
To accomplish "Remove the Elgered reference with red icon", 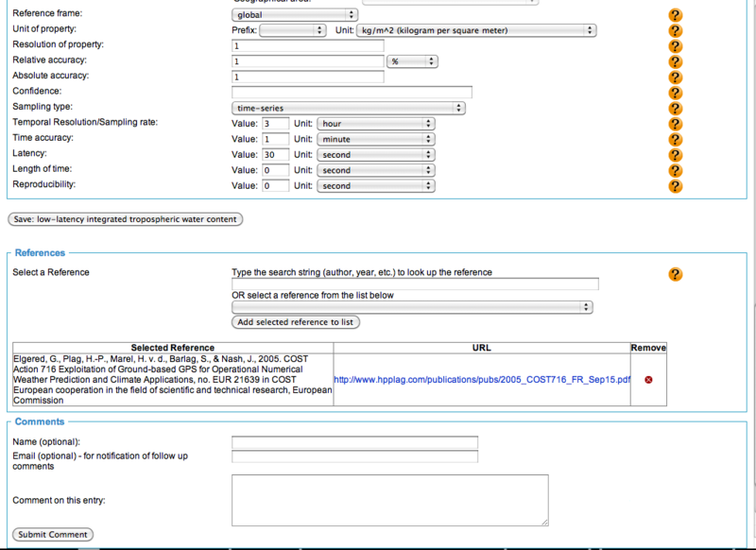I will 648,380.
